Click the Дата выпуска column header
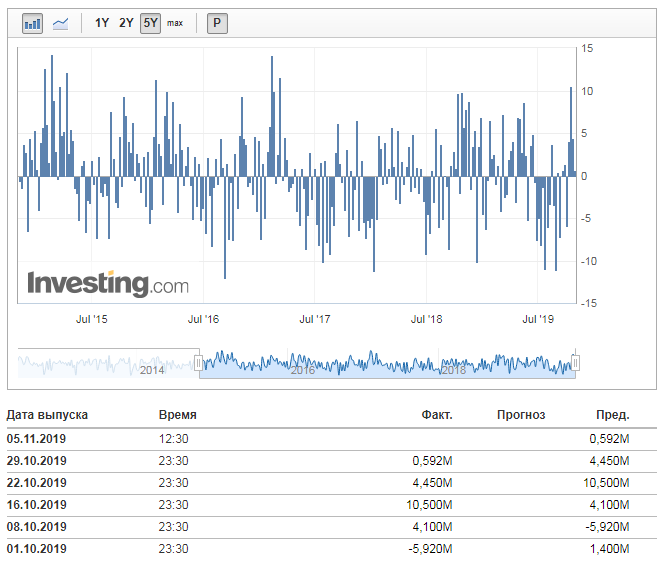Viewport: 672px width, 563px height. (x=47, y=415)
